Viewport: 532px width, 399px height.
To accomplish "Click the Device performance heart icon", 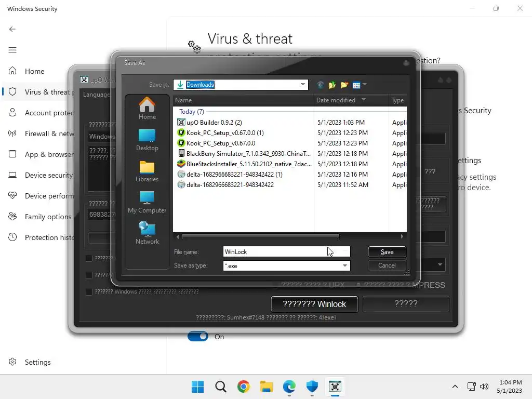I will (12, 195).
